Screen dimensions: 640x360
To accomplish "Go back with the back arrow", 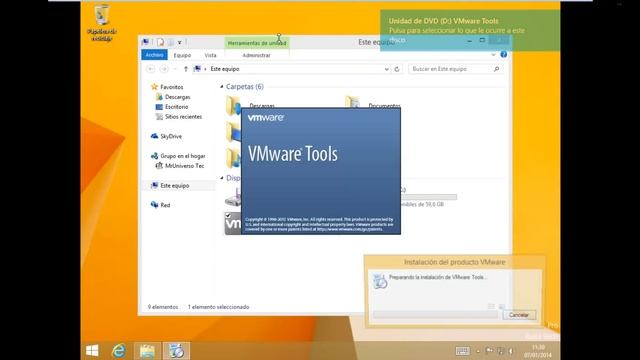I will [151, 69].
